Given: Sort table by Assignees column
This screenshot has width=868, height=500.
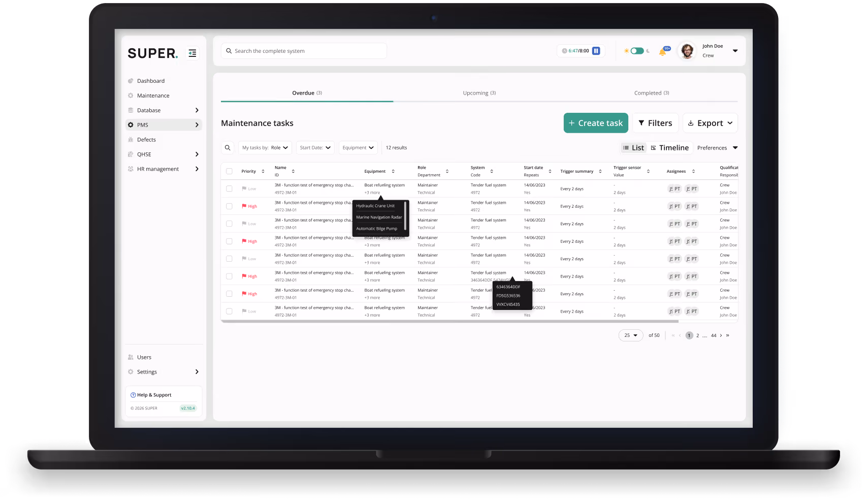Looking at the screenshot, I should coord(693,171).
